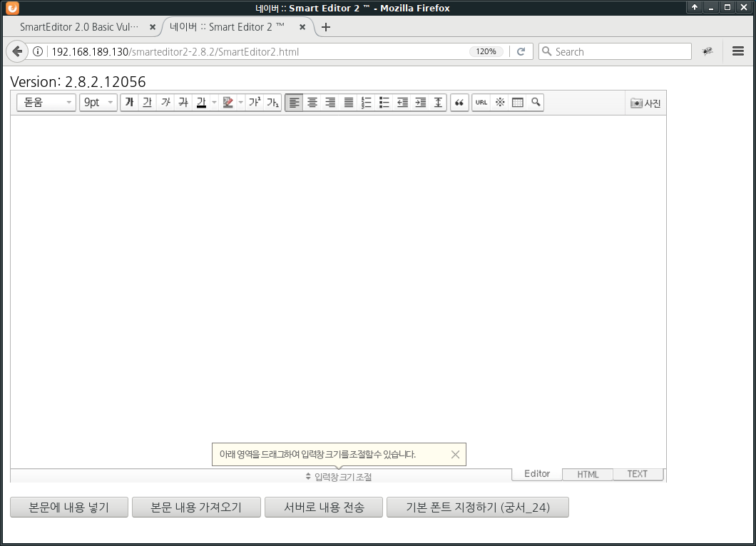756x546 pixels.
Task: Open the Firefox hamburger menu
Action: coord(737,51)
